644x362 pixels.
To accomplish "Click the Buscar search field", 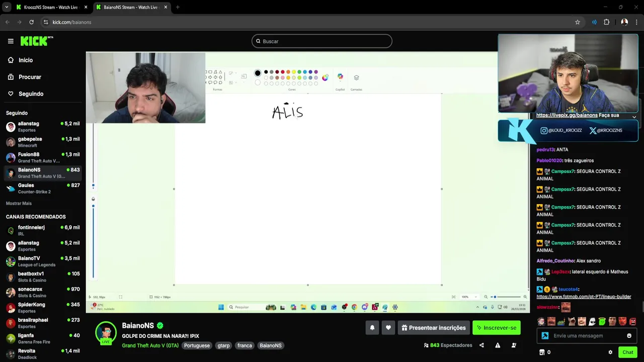I will click(322, 41).
